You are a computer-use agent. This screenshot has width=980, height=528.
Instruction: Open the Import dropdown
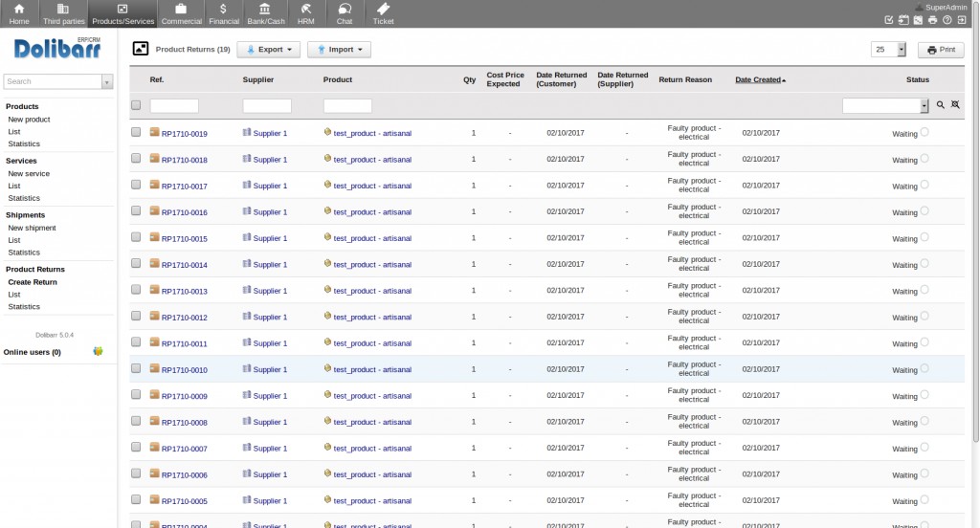[x=339, y=50]
